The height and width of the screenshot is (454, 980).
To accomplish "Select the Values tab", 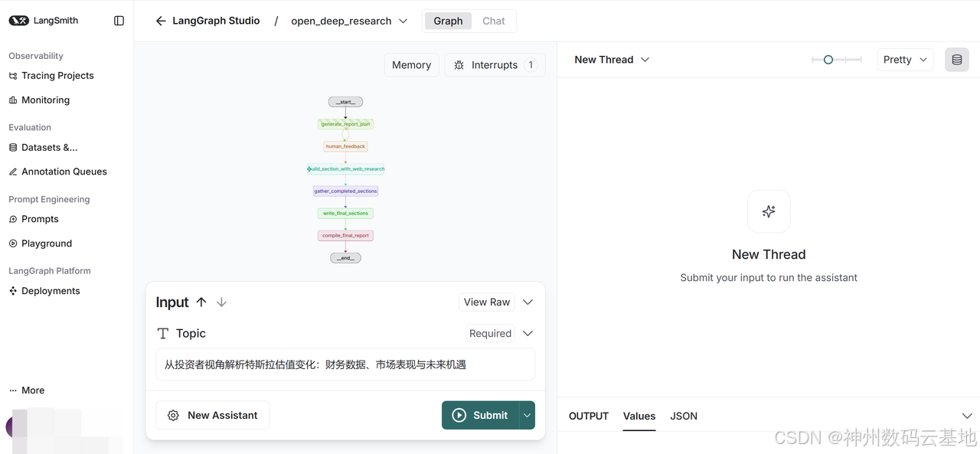I will [x=639, y=416].
